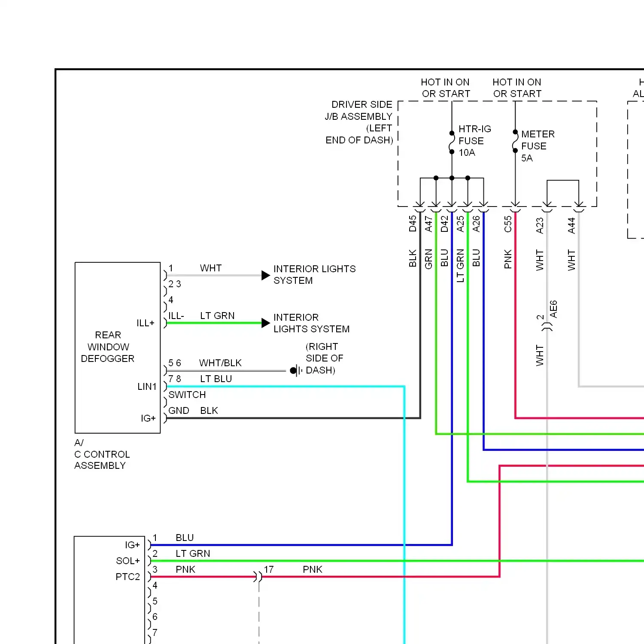This screenshot has height=644, width=644.
Task: Click the WHT/BLK wire label
Action: (220, 363)
